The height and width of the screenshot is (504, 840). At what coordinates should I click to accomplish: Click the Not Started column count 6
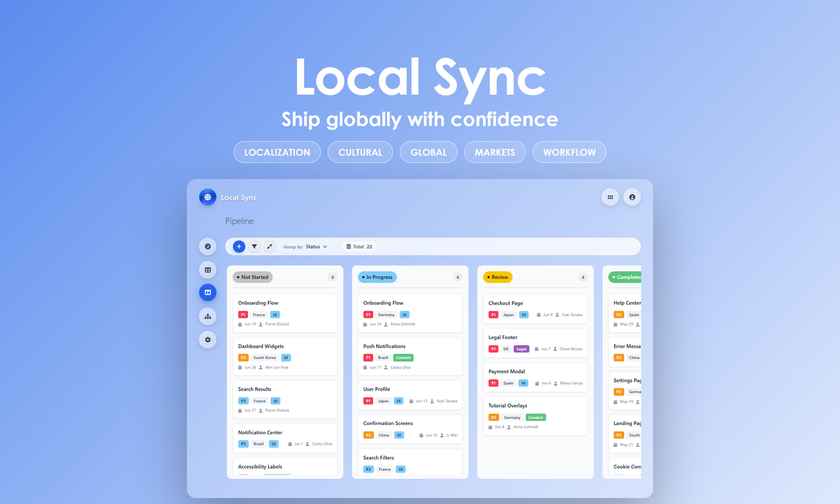point(333,277)
